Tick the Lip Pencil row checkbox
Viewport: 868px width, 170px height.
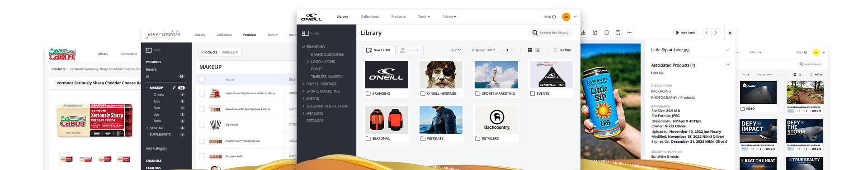click(202, 124)
